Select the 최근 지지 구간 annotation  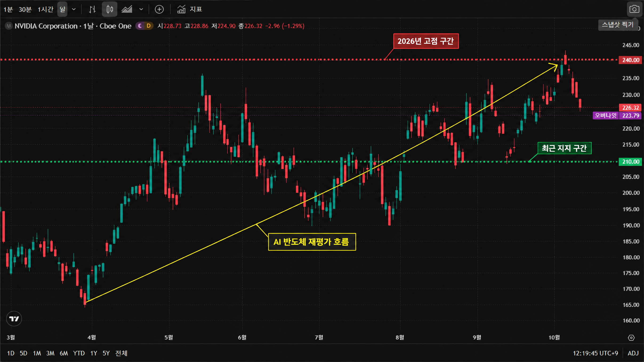[564, 148]
